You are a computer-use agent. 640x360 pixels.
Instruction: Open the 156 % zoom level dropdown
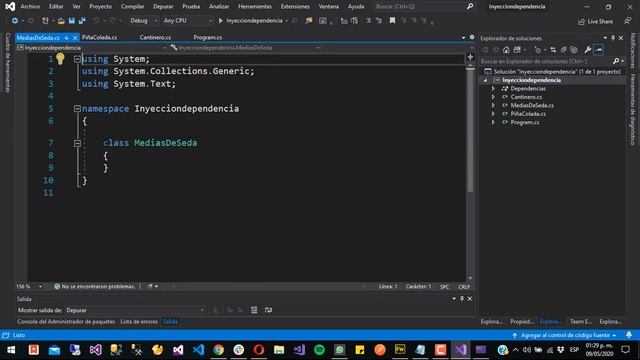(x=29, y=287)
